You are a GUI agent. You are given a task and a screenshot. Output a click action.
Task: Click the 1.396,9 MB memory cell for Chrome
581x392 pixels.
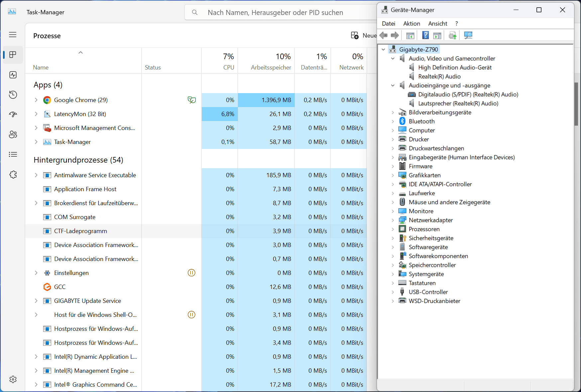pyautogui.click(x=266, y=100)
